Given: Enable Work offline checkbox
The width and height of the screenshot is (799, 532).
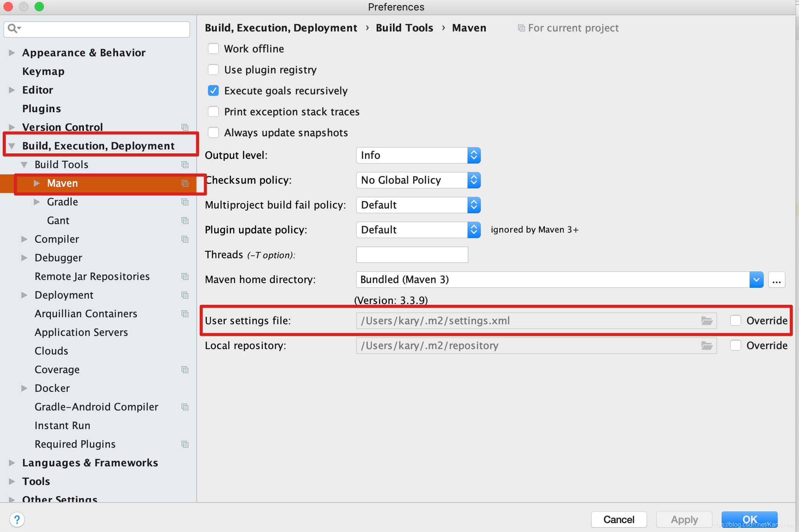Looking at the screenshot, I should pos(213,49).
